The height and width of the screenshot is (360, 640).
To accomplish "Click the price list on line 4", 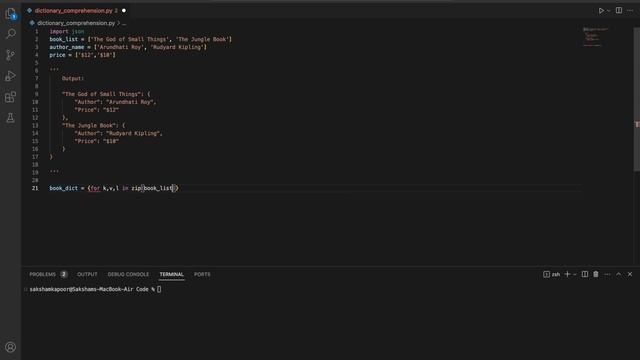I will [82, 55].
